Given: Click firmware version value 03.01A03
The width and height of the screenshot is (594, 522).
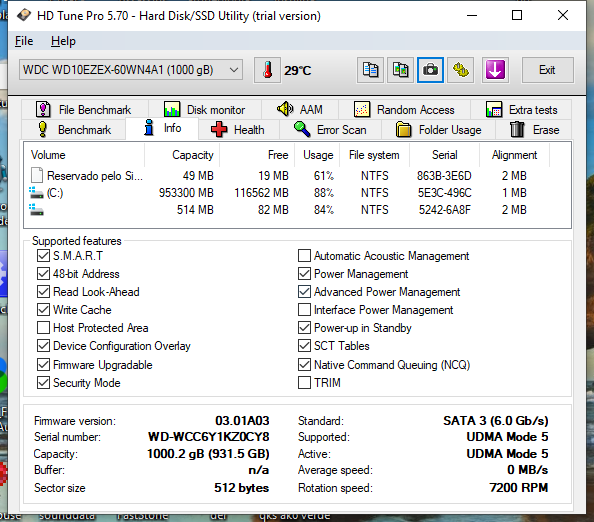Looking at the screenshot, I should (242, 420).
